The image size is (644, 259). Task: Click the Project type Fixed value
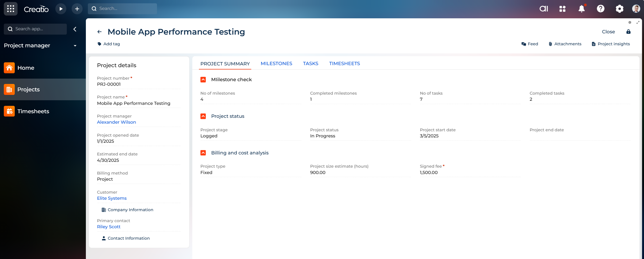pos(251,172)
